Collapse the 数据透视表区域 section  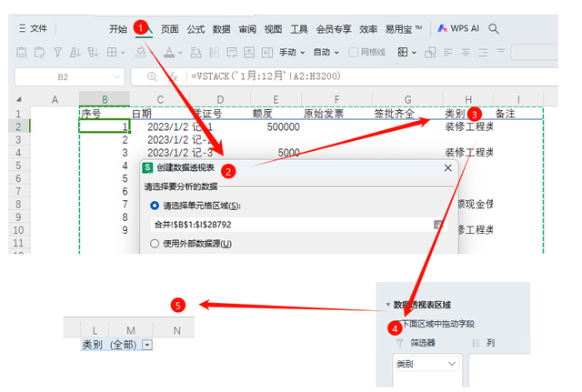388,305
